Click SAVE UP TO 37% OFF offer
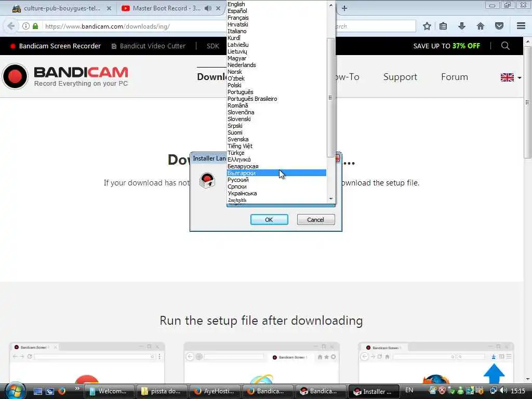Image resolution: width=532 pixels, height=399 pixels. pyautogui.click(x=446, y=46)
